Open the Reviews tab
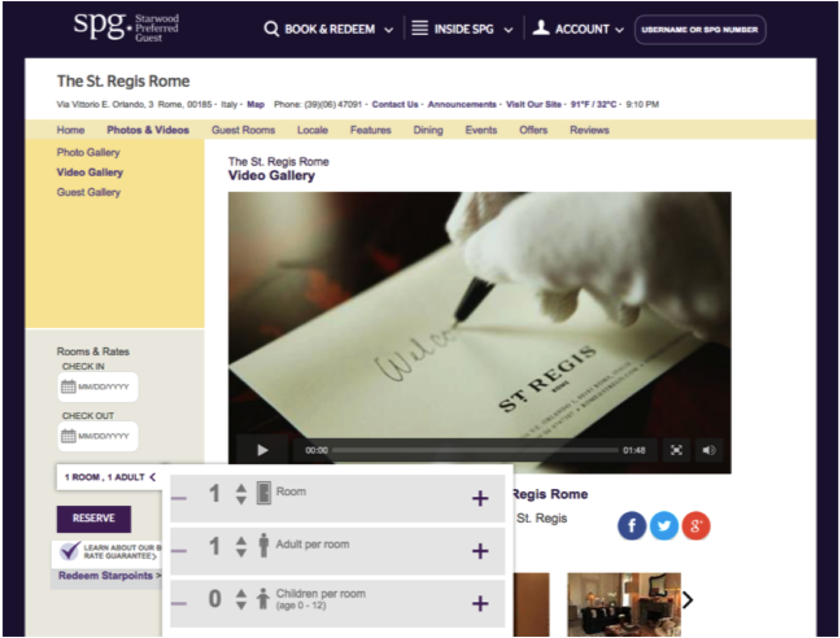This screenshot has width=840, height=638. [590, 130]
